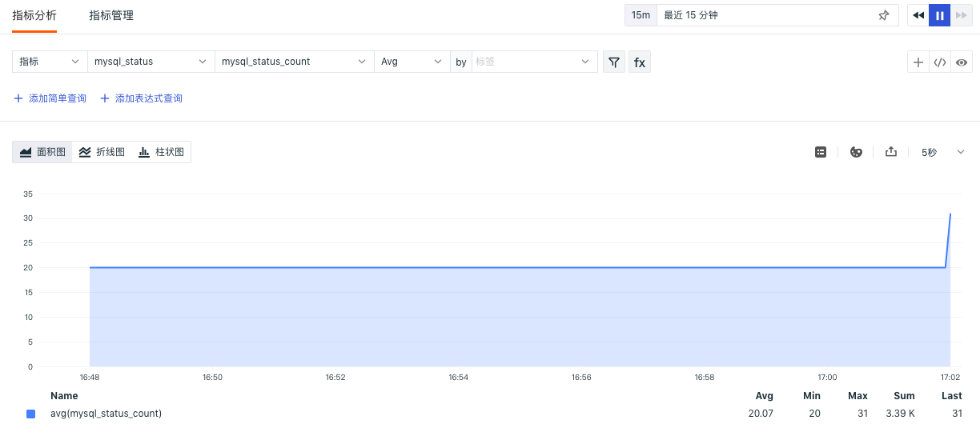The height and width of the screenshot is (436, 980).
Task: Pin the time range with pin icon
Action: [x=884, y=15]
